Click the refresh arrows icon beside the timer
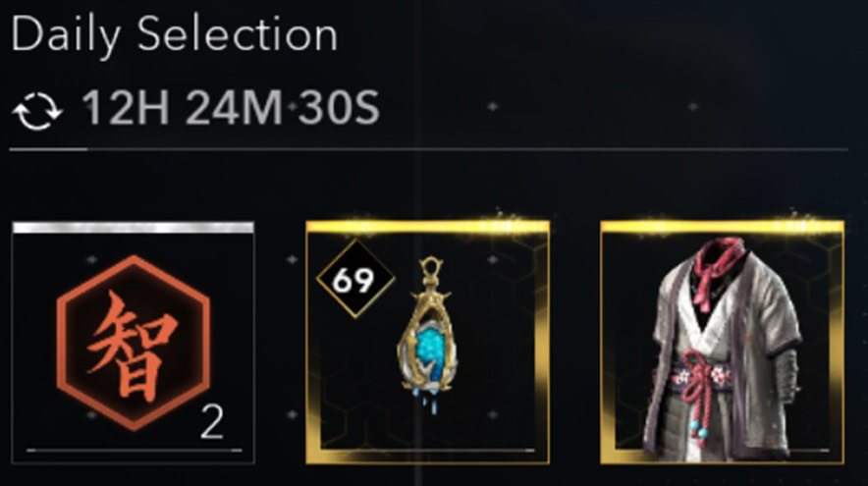This screenshot has height=486, width=868. point(37,110)
